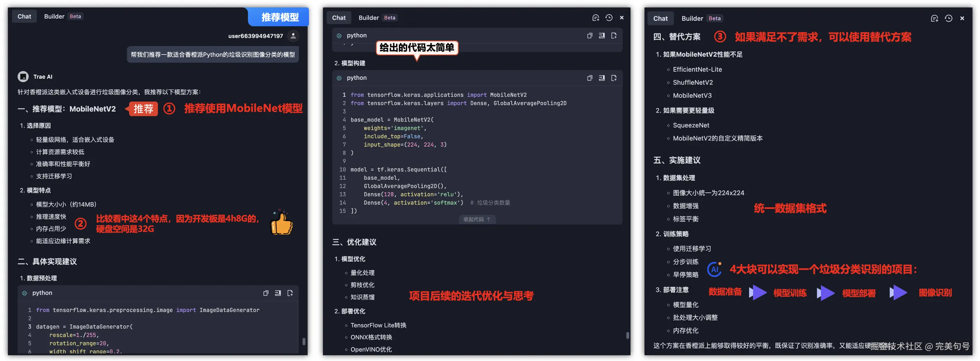
Task: Close the middle chat panel
Action: 622,17
